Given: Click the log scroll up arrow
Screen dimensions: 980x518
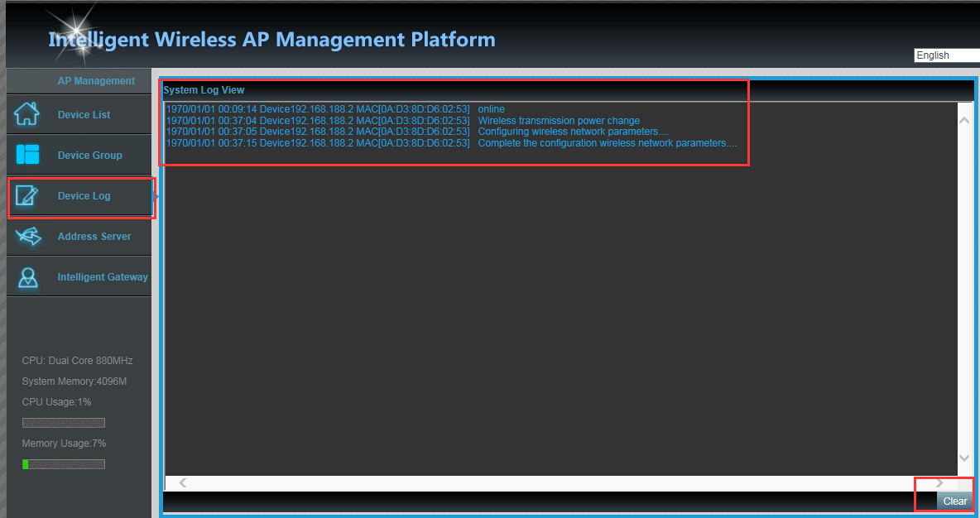Looking at the screenshot, I should (964, 120).
